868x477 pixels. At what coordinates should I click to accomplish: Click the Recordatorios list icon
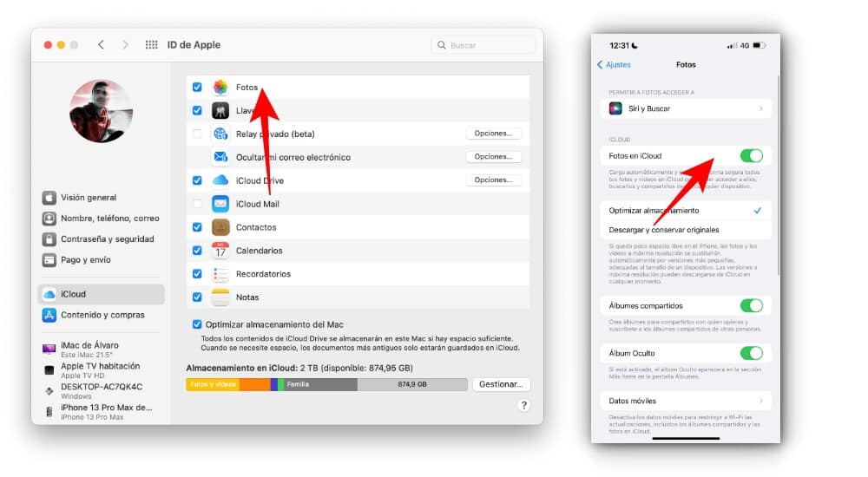click(x=220, y=274)
